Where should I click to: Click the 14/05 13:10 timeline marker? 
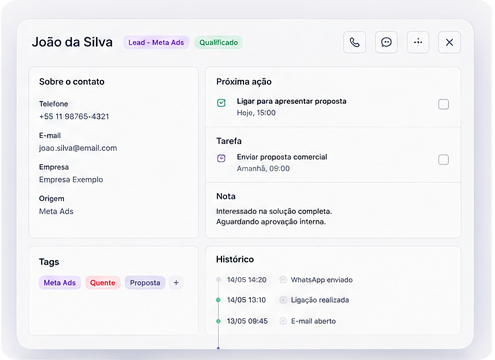218,300
